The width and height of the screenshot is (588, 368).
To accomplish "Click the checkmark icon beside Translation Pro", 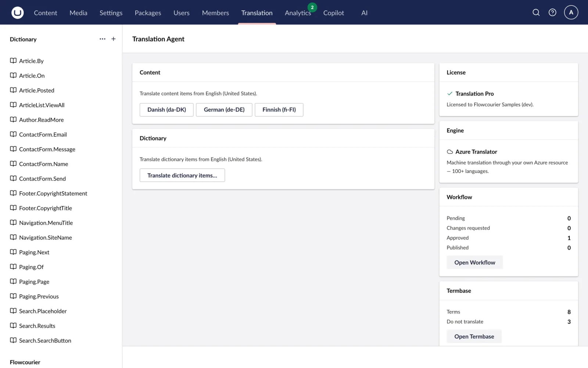I will pyautogui.click(x=450, y=93).
